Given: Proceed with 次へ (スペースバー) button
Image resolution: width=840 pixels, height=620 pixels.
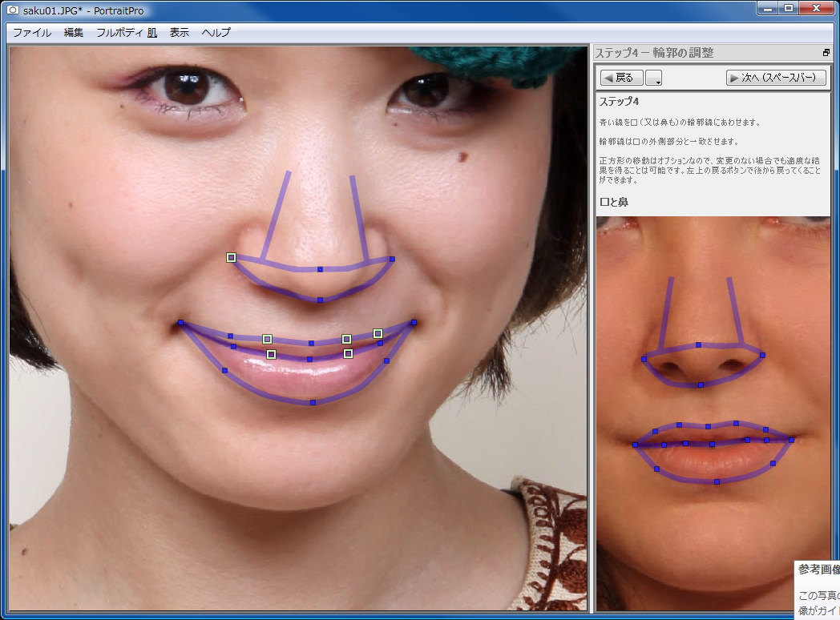Looking at the screenshot, I should 776,78.
